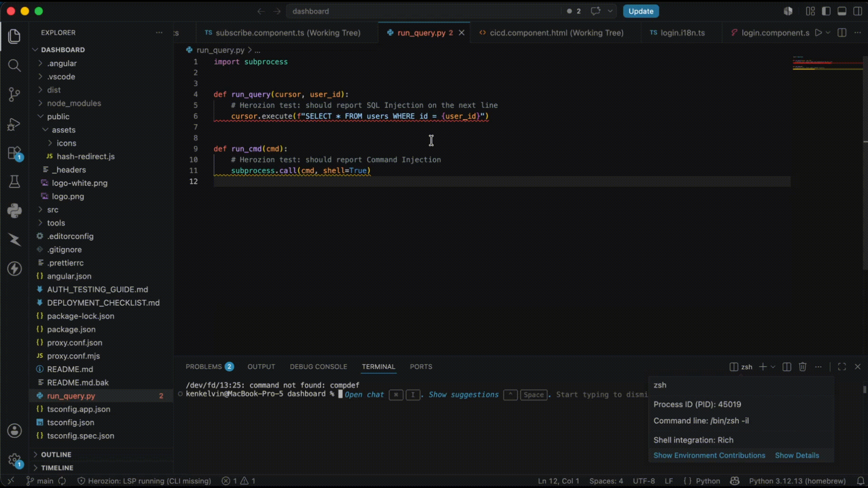868x488 pixels.
Task: Split the editor to the right
Action: coord(842,33)
